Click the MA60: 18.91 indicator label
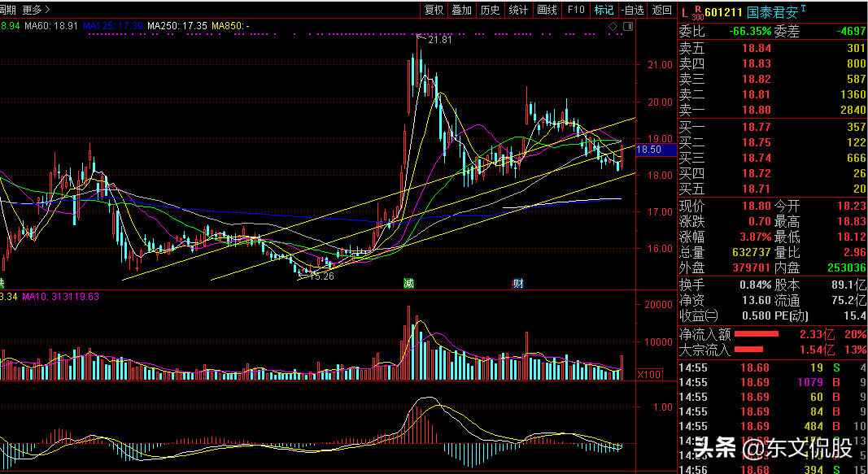Image resolution: width=868 pixels, height=474 pixels. click(51, 25)
